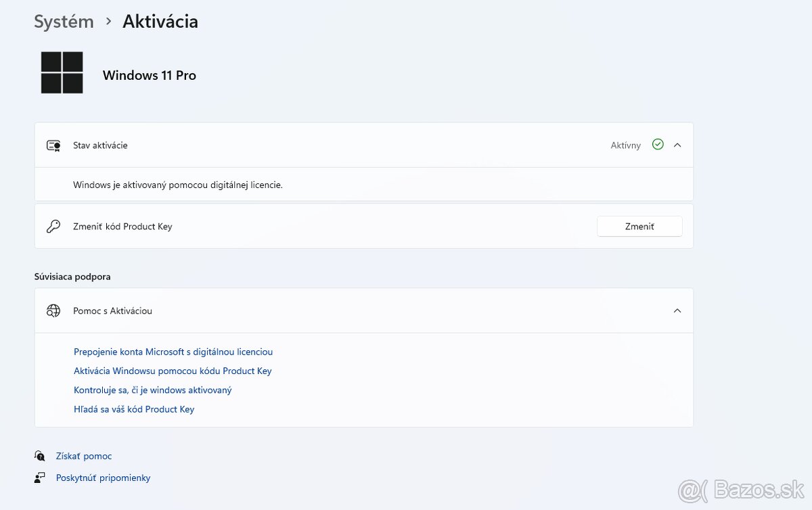This screenshot has width=812, height=510.
Task: Click the green active checkmark icon
Action: point(658,145)
